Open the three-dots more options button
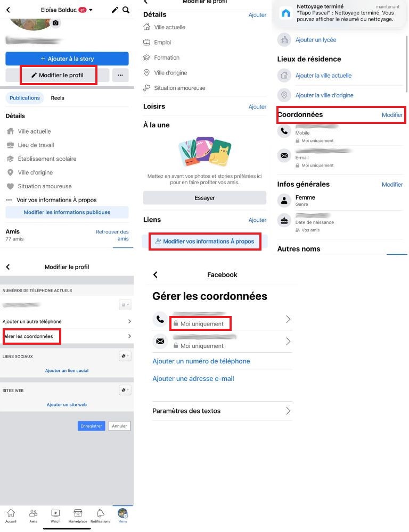Screen dimensions: 409x532 coord(120,75)
